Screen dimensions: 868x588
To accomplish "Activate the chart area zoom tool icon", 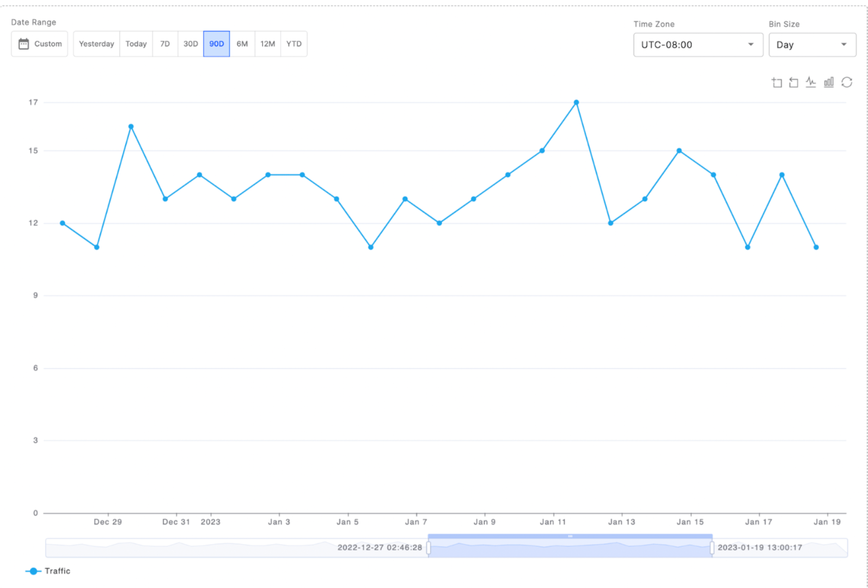I will click(777, 82).
